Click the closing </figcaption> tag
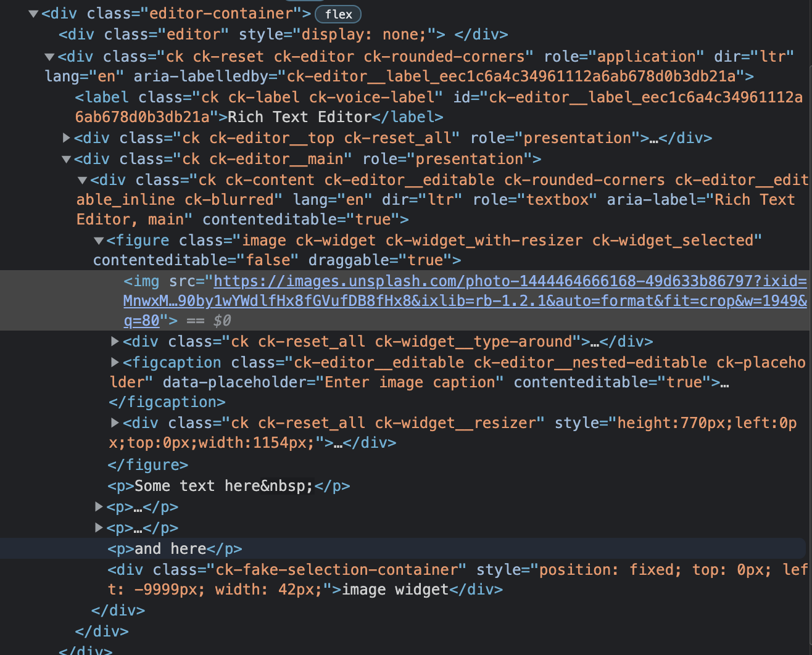 167,402
